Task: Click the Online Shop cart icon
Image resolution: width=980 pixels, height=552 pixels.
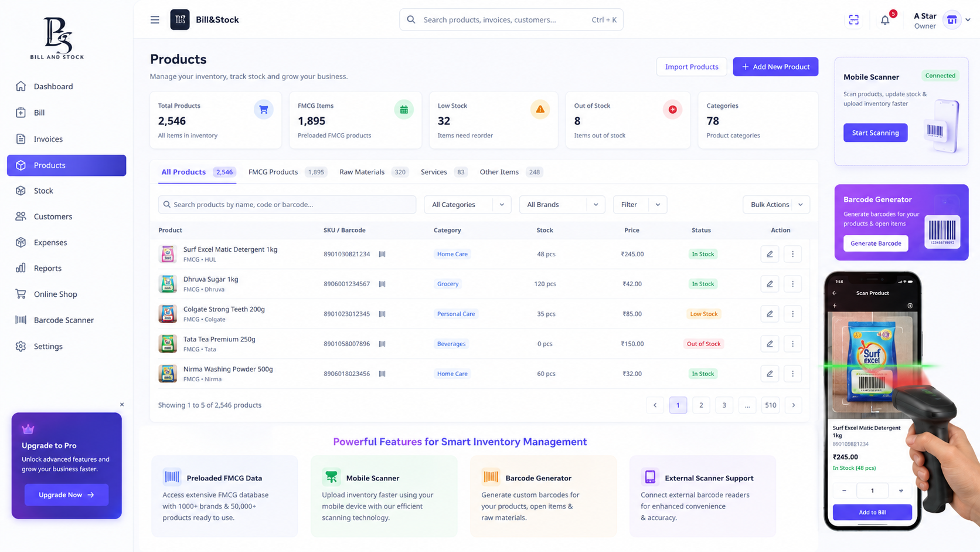Action: pos(21,294)
